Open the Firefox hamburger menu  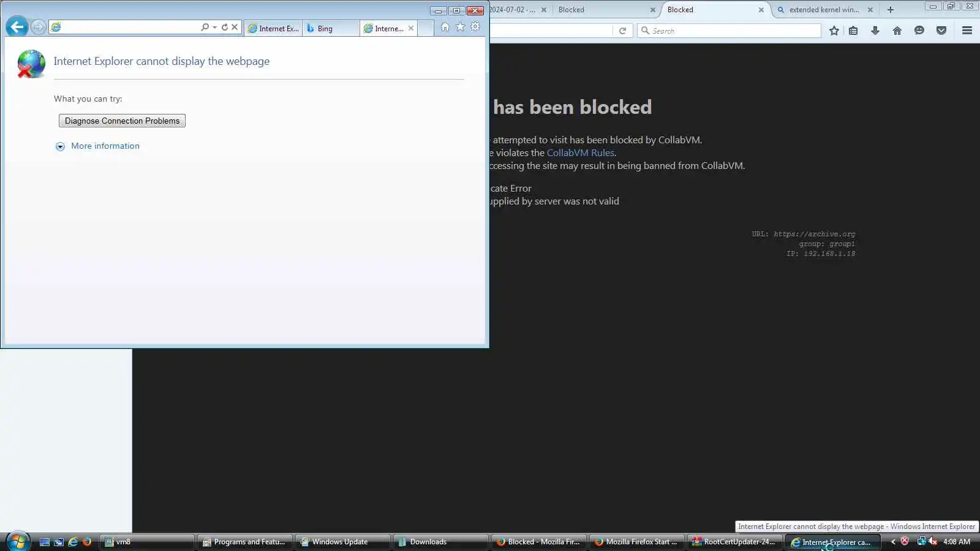(x=967, y=31)
